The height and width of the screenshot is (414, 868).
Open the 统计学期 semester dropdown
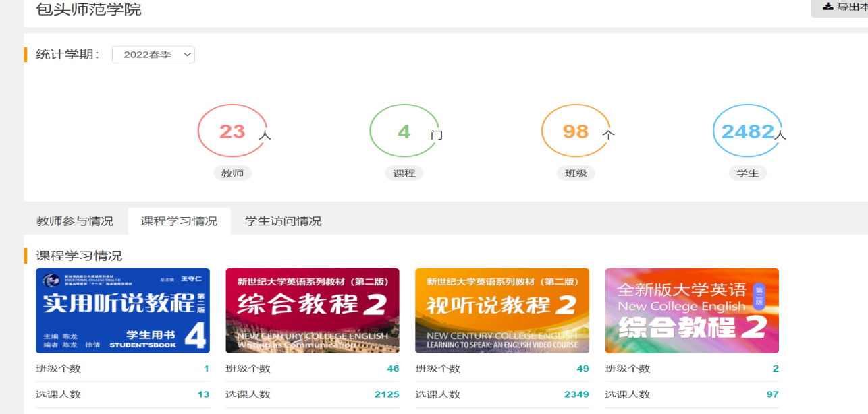click(153, 55)
